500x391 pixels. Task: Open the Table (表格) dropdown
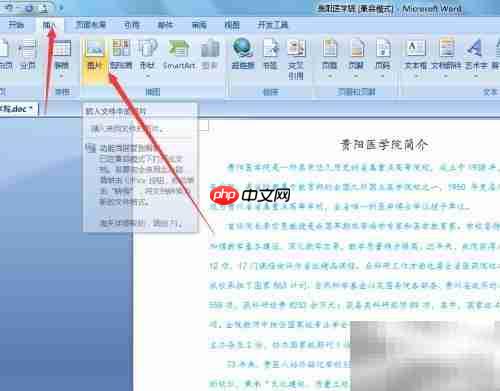coord(62,58)
